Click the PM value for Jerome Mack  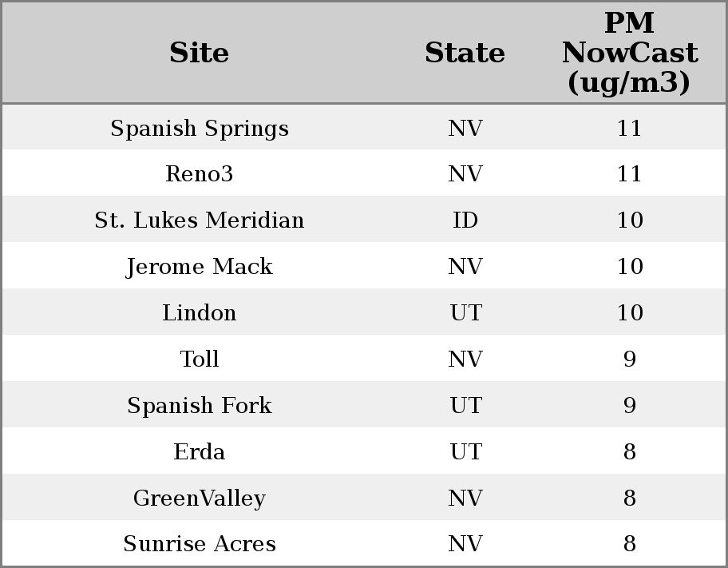[x=629, y=267]
